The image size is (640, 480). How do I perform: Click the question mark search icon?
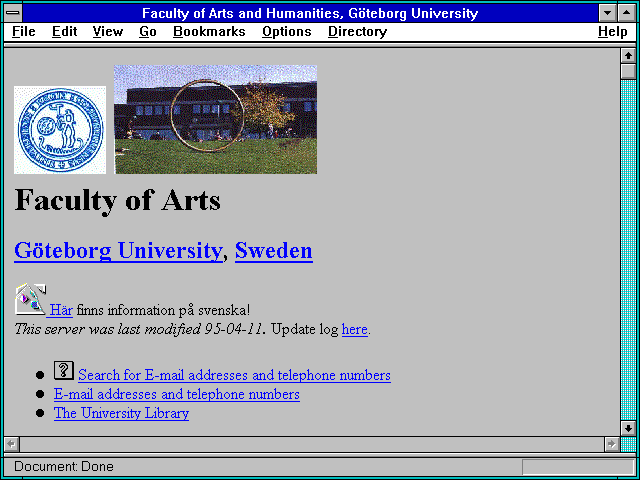coord(64,371)
